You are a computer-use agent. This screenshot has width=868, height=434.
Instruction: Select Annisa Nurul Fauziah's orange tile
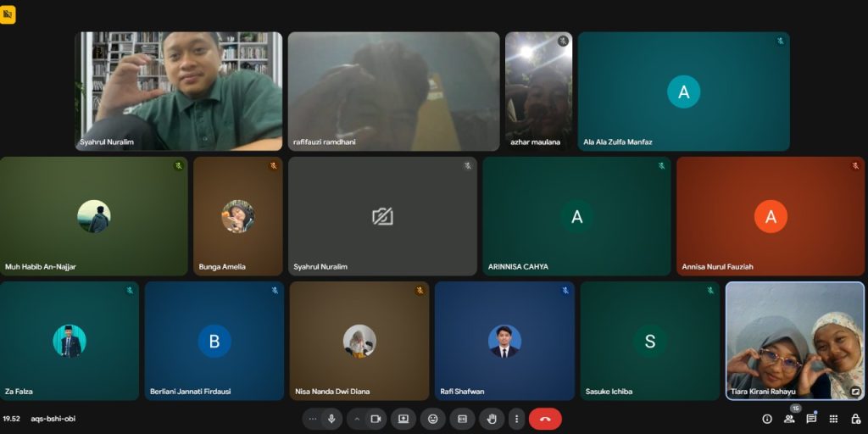(770, 216)
